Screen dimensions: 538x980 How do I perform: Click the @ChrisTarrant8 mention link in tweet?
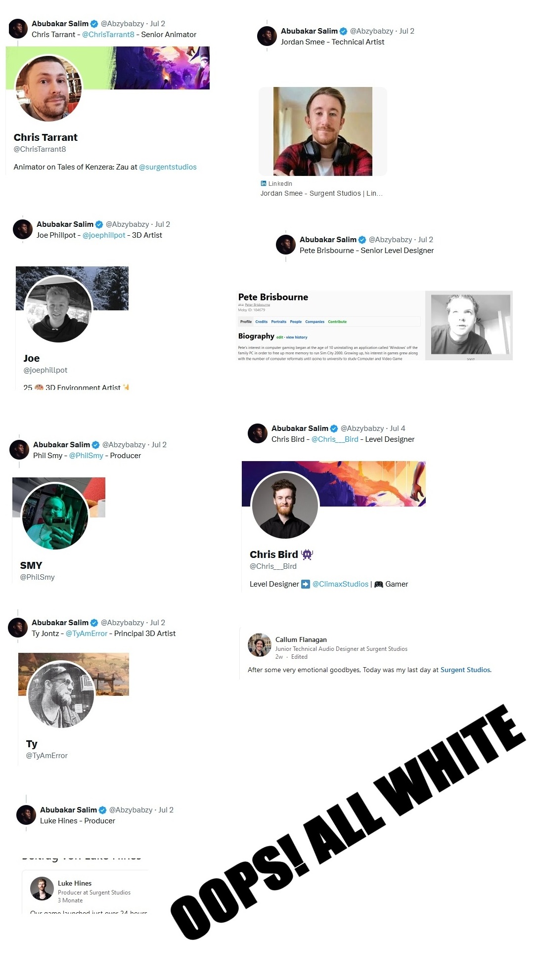tap(108, 35)
